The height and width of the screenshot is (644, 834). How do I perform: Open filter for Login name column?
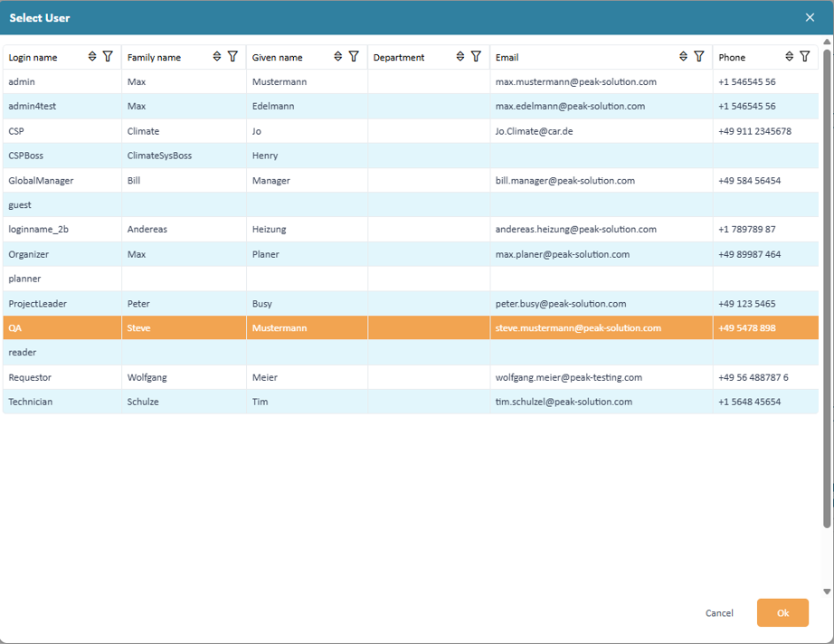(108, 56)
